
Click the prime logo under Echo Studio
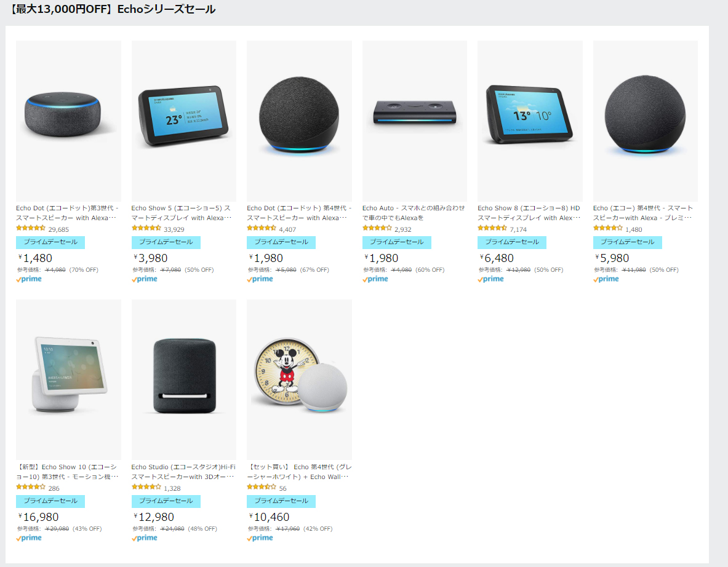[145, 537]
